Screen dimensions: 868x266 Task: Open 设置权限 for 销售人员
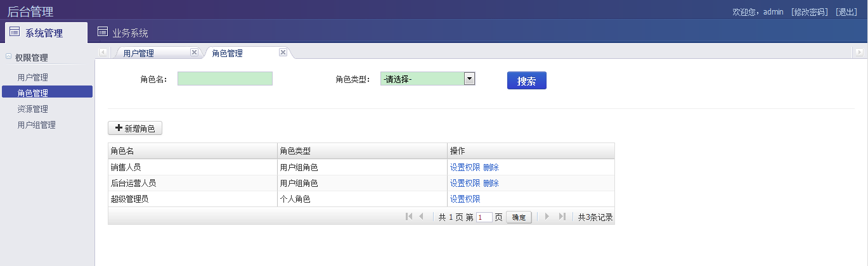[465, 167]
